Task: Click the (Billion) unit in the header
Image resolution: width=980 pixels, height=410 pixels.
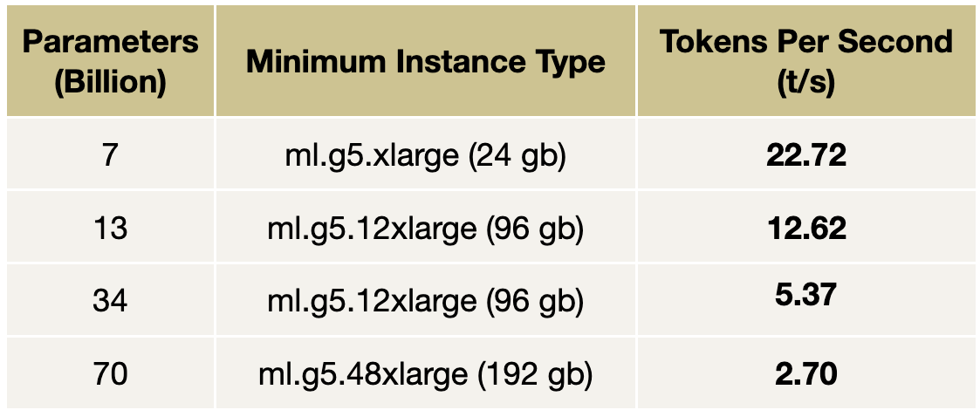Action: pos(110,83)
